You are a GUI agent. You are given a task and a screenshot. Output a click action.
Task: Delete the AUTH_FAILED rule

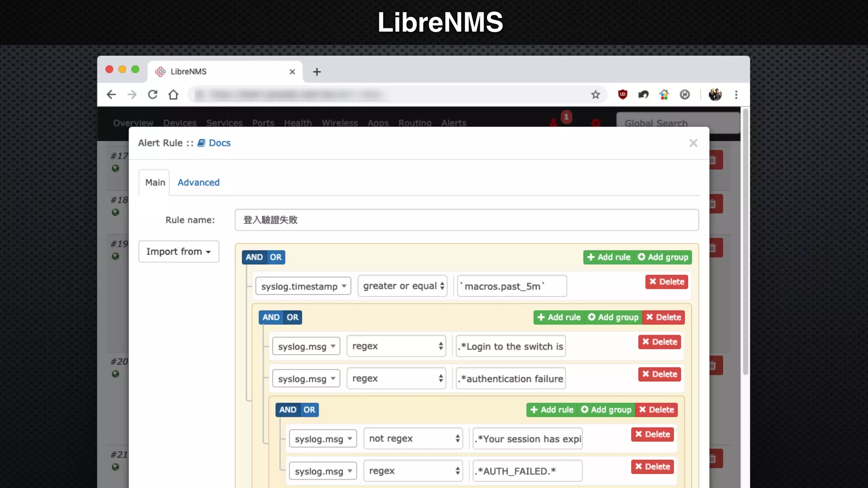point(652,466)
